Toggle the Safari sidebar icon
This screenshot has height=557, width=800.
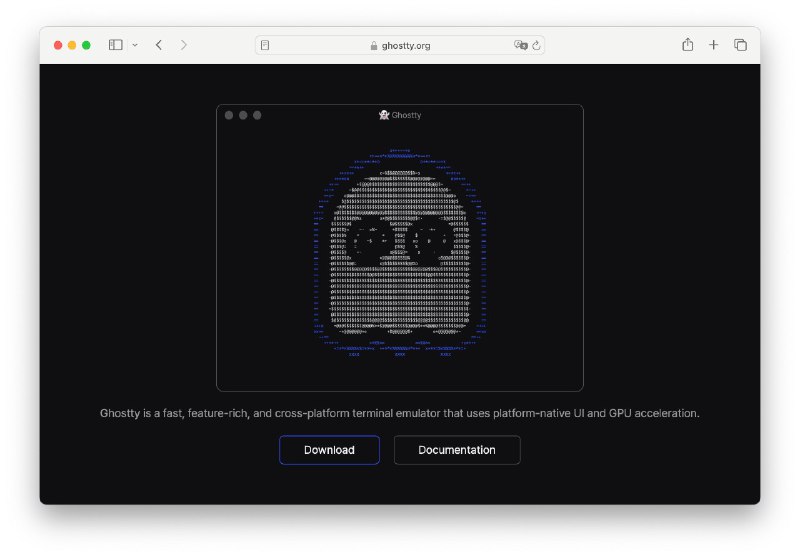[116, 45]
